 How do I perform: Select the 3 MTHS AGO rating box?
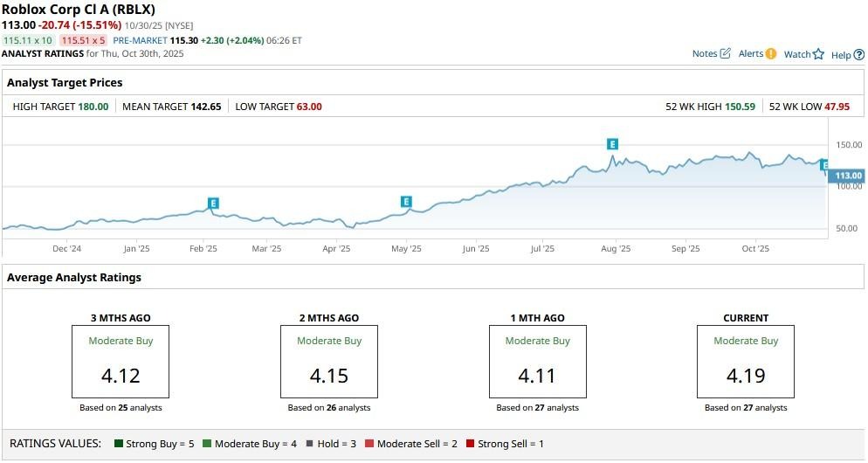tap(121, 360)
